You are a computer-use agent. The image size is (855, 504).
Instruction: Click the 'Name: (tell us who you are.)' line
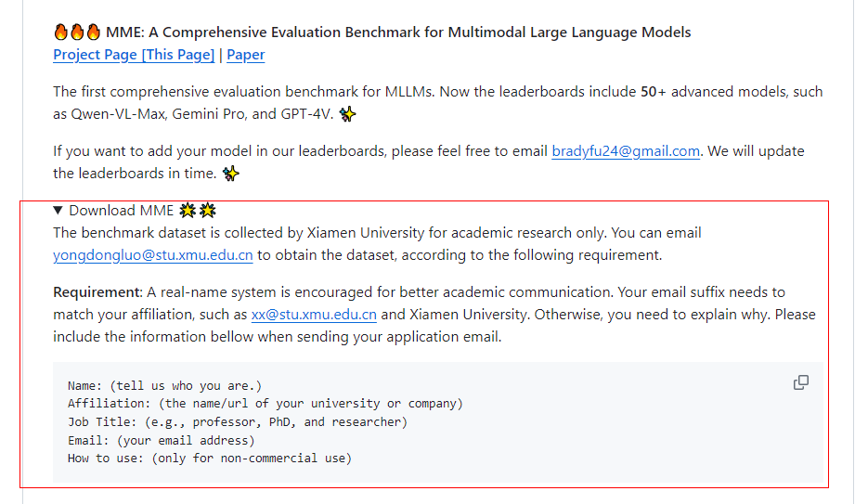coord(164,385)
